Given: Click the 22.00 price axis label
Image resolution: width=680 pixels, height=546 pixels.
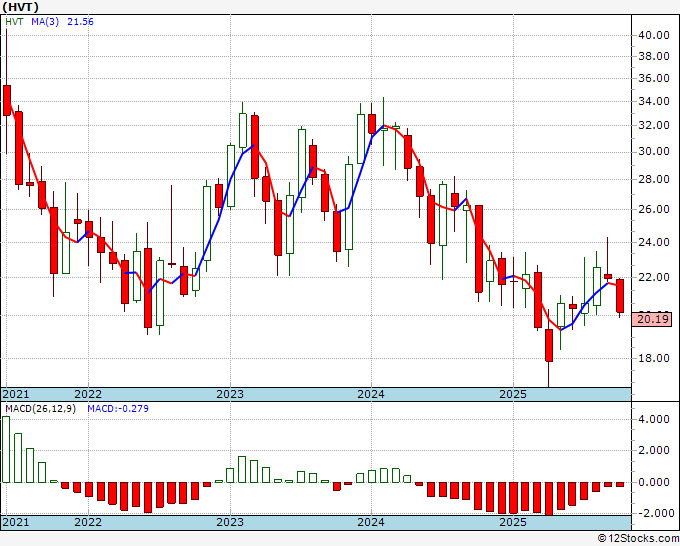Looking at the screenshot, I should tap(654, 277).
